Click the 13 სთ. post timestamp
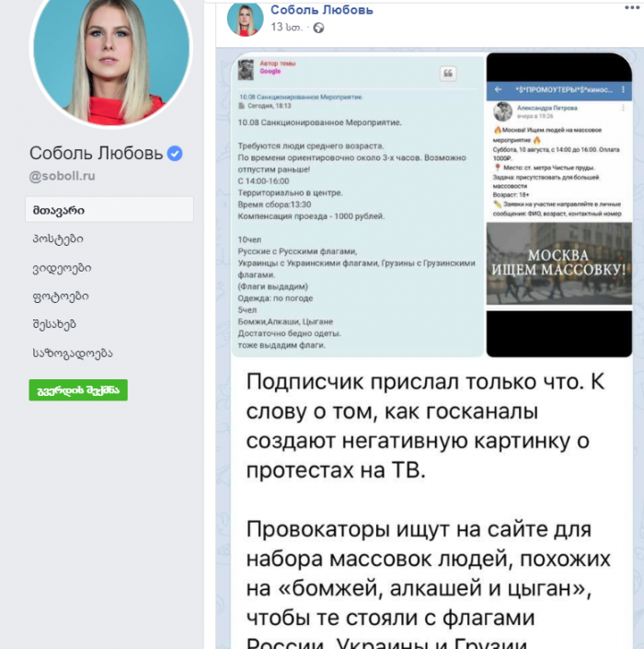This screenshot has height=649, width=644. pyautogui.click(x=286, y=28)
